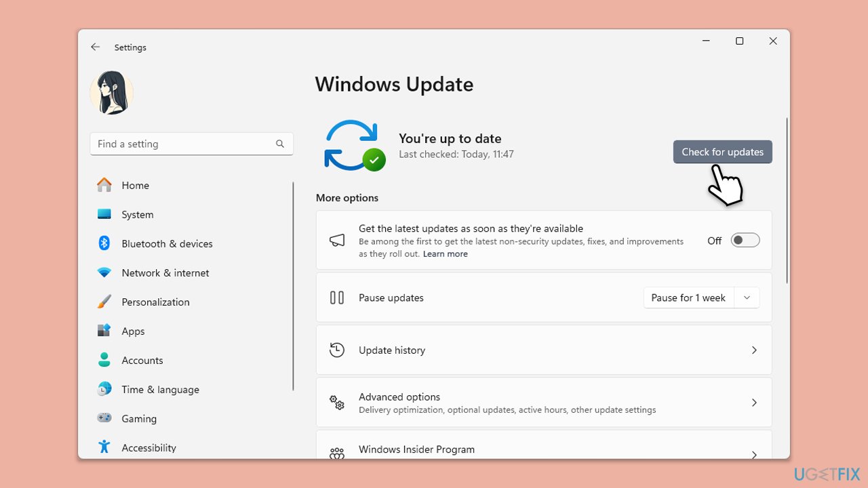
Task: Click the Last checked: Today, 11:47 text
Action: (456, 154)
